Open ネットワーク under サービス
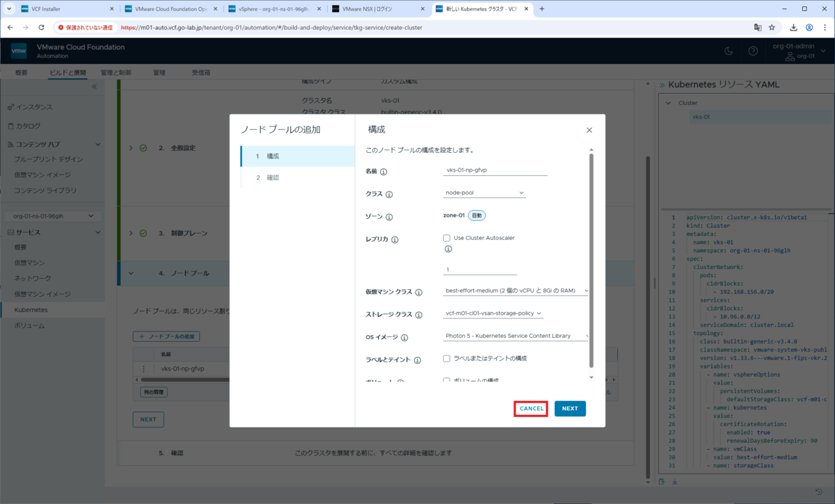The image size is (835, 504). (32, 278)
